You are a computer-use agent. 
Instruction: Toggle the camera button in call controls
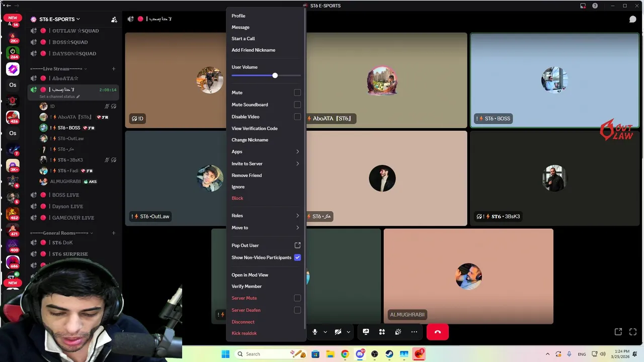coord(338,332)
